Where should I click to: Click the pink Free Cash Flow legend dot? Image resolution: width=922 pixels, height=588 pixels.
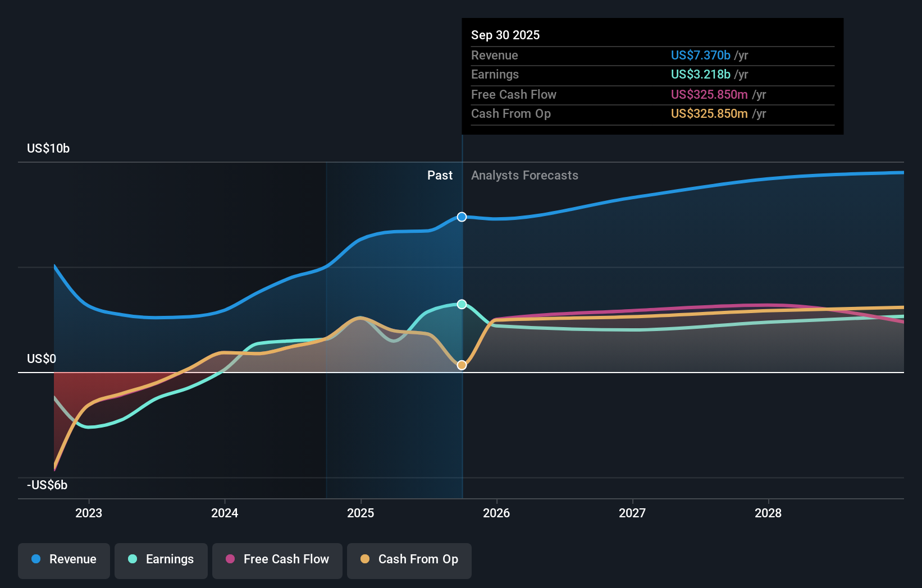[230, 559]
